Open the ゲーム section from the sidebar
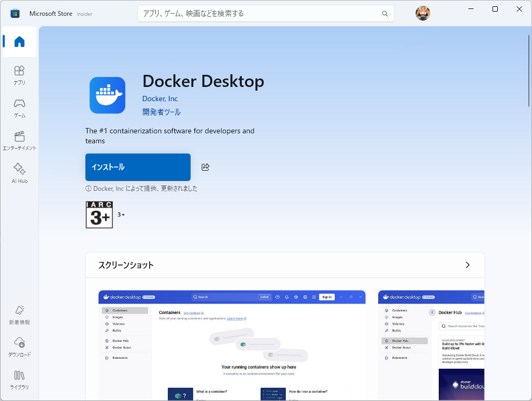The image size is (532, 401). click(19, 107)
